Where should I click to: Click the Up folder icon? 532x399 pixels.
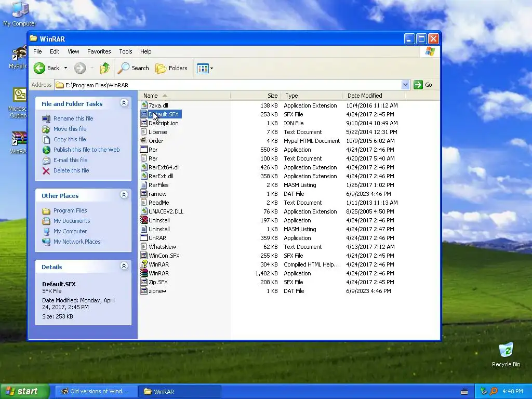pyautogui.click(x=105, y=68)
